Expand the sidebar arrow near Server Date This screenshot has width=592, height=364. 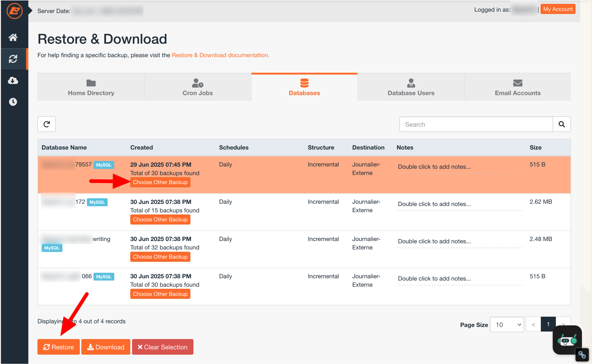30,11
